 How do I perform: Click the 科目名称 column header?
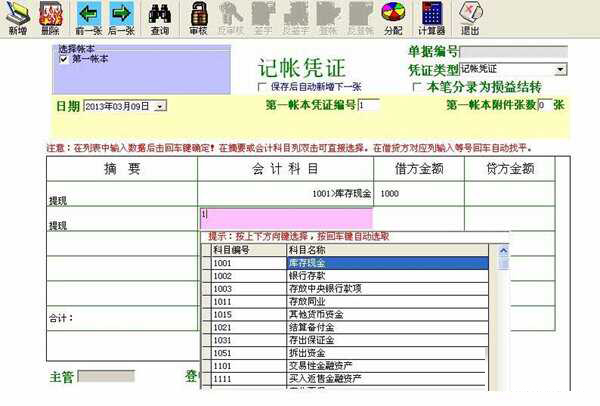(x=387, y=250)
